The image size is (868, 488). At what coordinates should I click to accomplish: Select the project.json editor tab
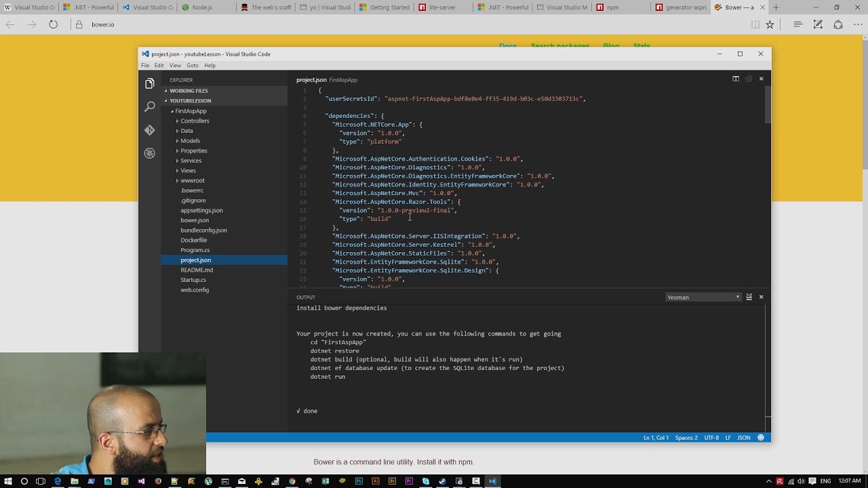[327, 80]
